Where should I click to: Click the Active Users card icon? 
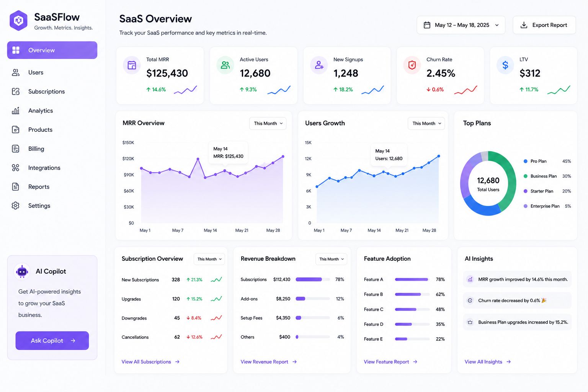[x=225, y=65]
